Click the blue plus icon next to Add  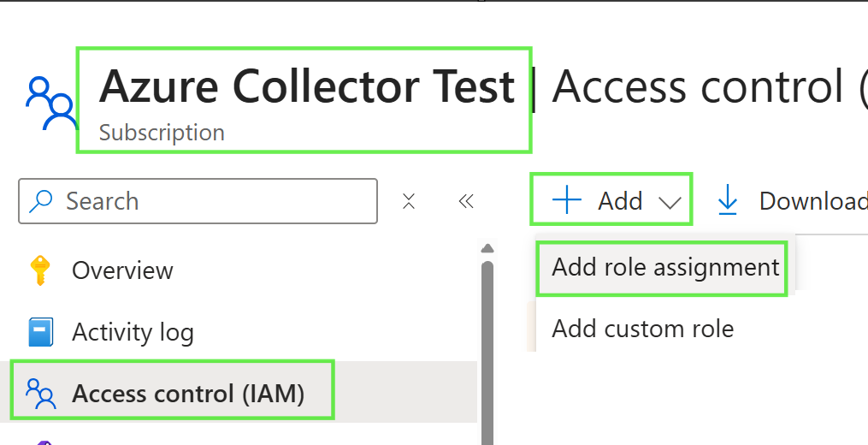(x=567, y=200)
